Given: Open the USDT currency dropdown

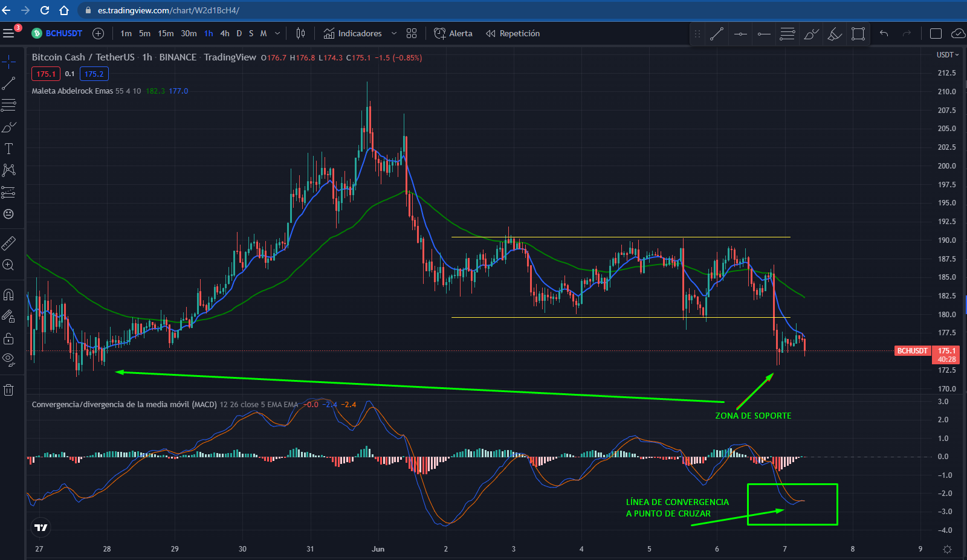Looking at the screenshot, I should click(947, 55).
